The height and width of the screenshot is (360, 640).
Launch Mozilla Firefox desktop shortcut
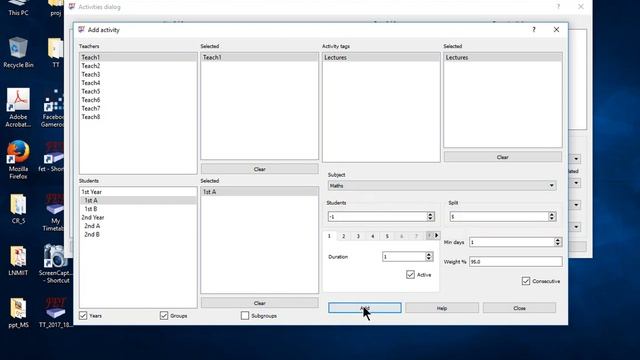point(18,160)
